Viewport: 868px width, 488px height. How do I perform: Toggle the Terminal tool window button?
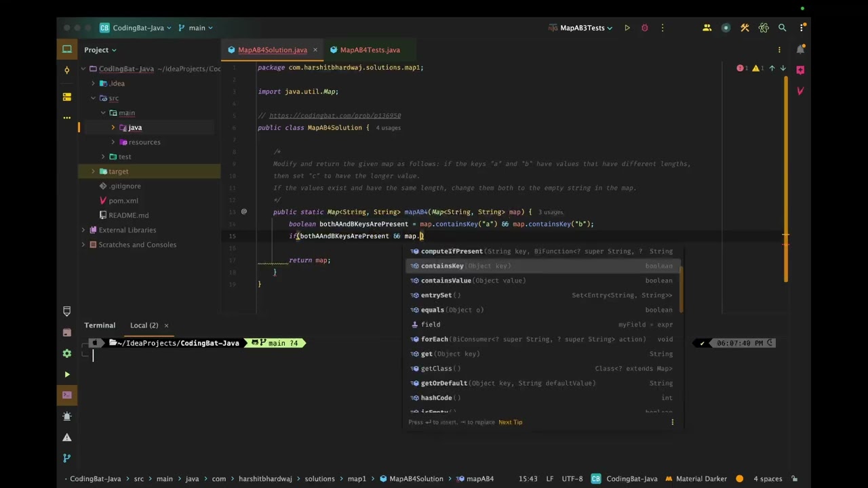coord(66,395)
